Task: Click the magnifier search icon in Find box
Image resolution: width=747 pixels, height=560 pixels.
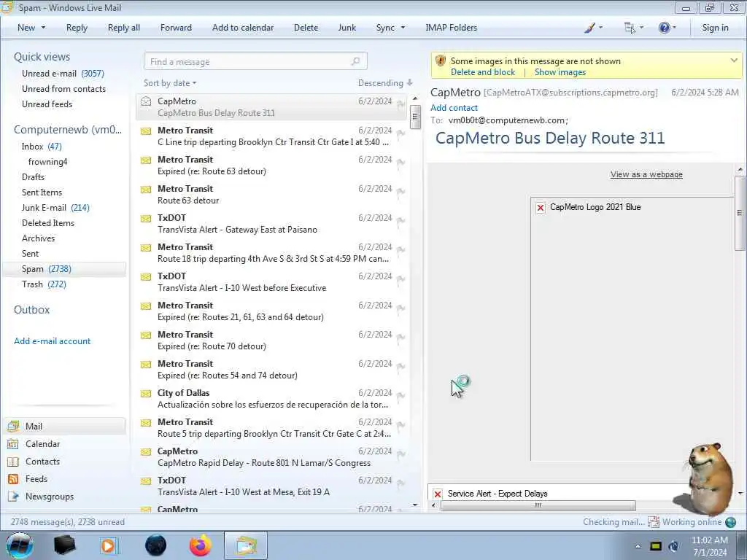Action: [x=355, y=61]
